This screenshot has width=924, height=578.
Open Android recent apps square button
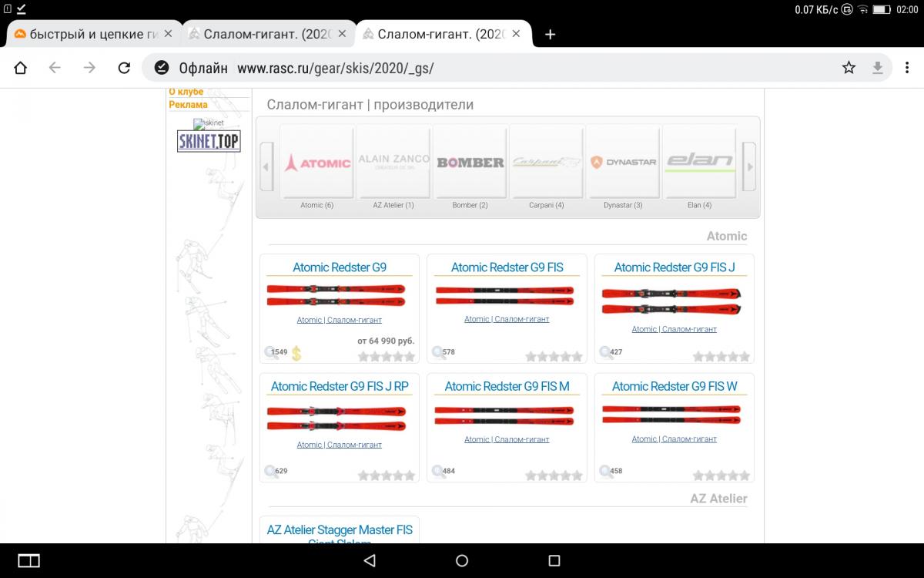tap(554, 560)
